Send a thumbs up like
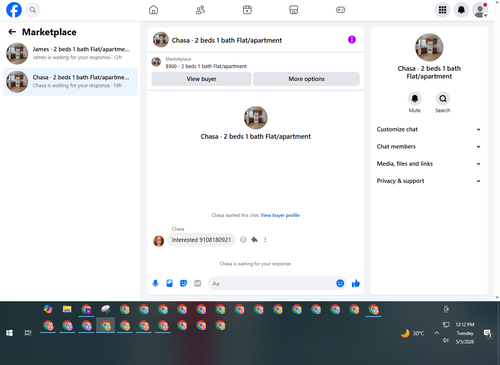 click(356, 283)
